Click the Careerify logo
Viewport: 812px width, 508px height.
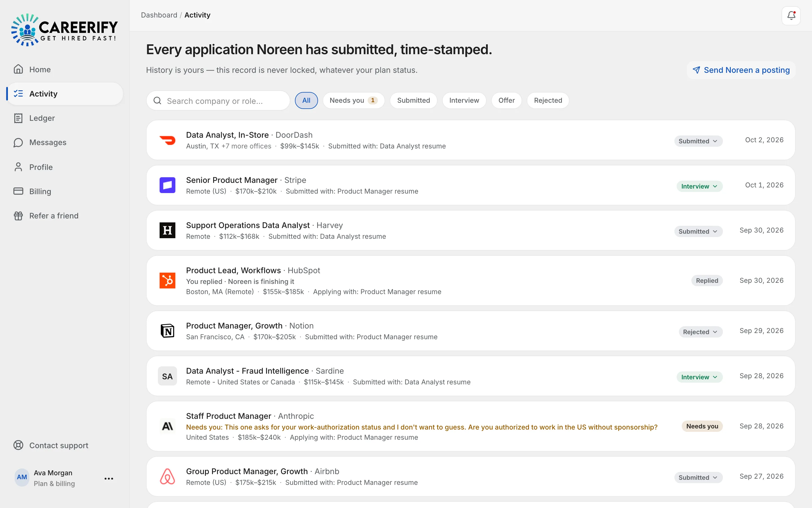click(64, 30)
